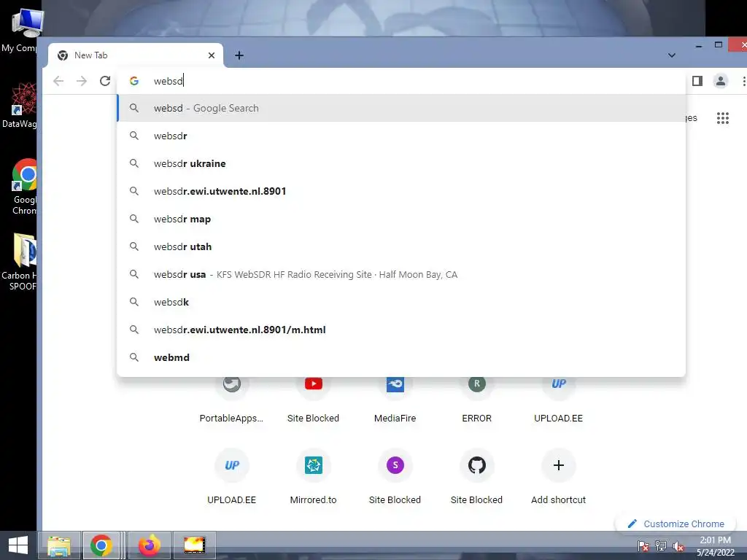747x560 pixels.
Task: Open the GitHub-icon Site Blocked shortcut
Action: [477, 476]
